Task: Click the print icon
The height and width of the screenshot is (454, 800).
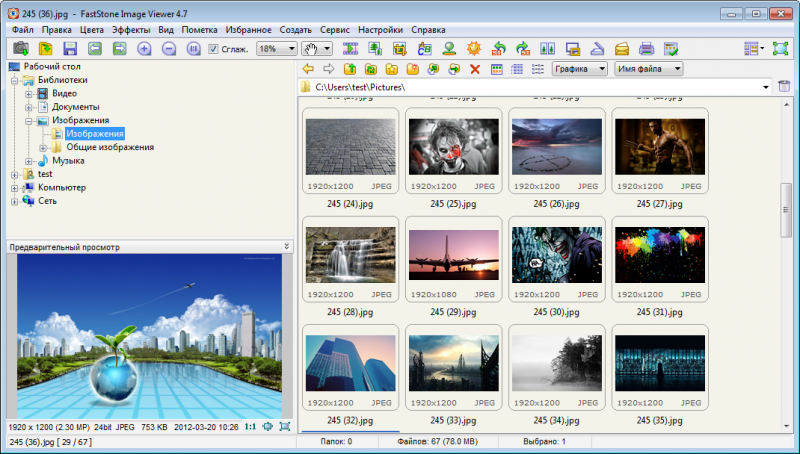Action: (x=646, y=48)
